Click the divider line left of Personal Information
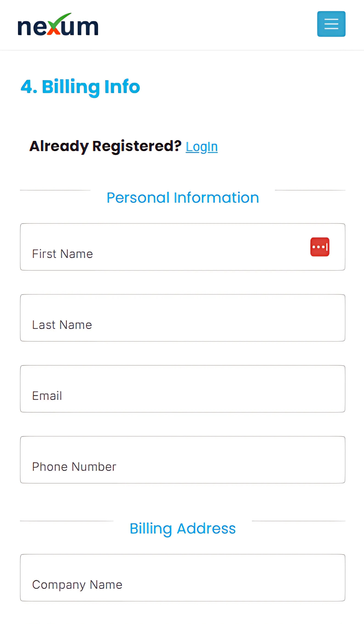Screen dimensions: 364x624 55,190
